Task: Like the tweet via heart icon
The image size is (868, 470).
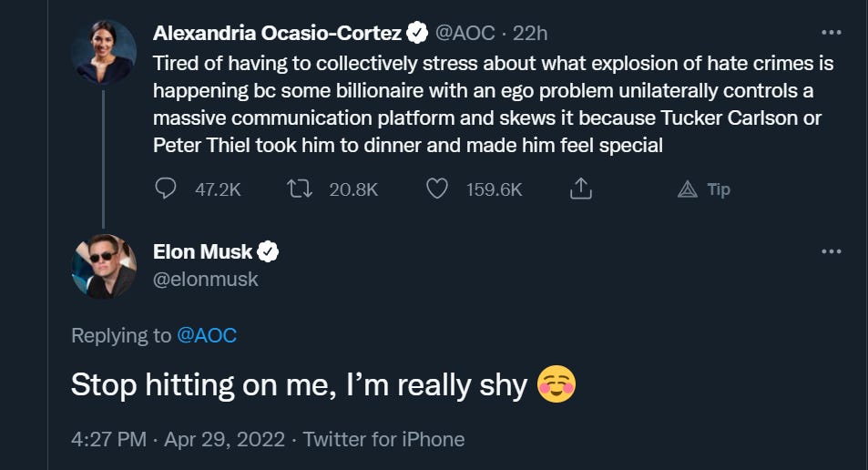Action: [x=438, y=189]
